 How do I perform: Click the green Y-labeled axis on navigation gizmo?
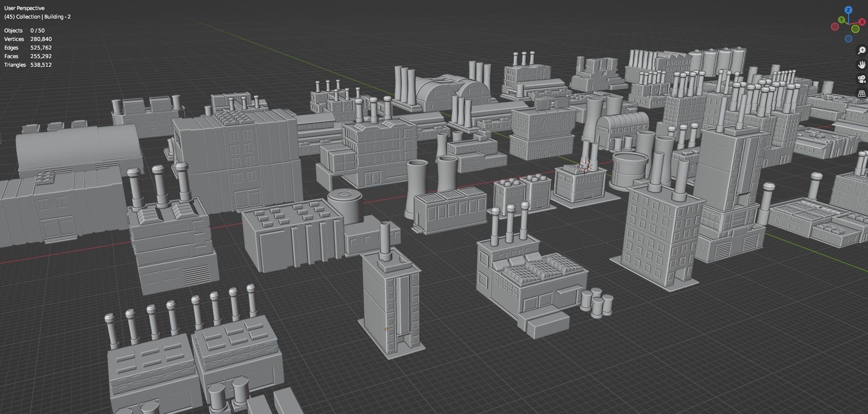[x=841, y=20]
